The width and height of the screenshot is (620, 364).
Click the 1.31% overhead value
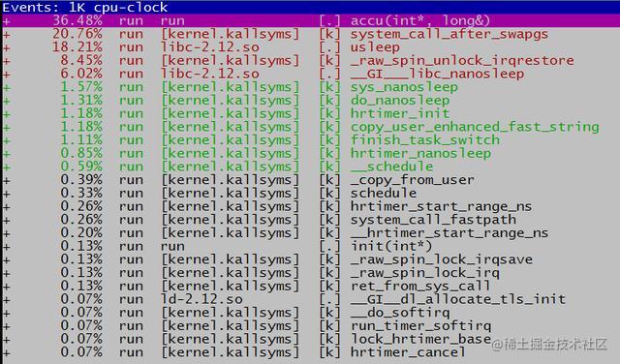pyautogui.click(x=81, y=101)
